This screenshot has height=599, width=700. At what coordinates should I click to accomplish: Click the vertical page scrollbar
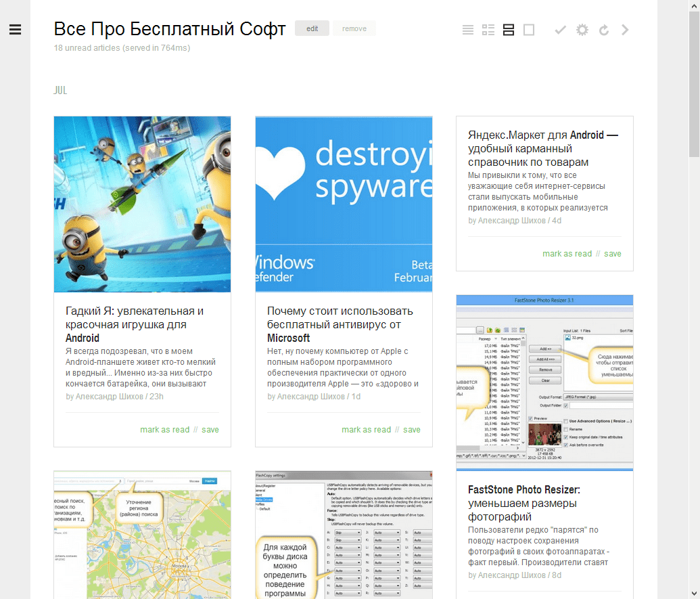tap(694, 81)
